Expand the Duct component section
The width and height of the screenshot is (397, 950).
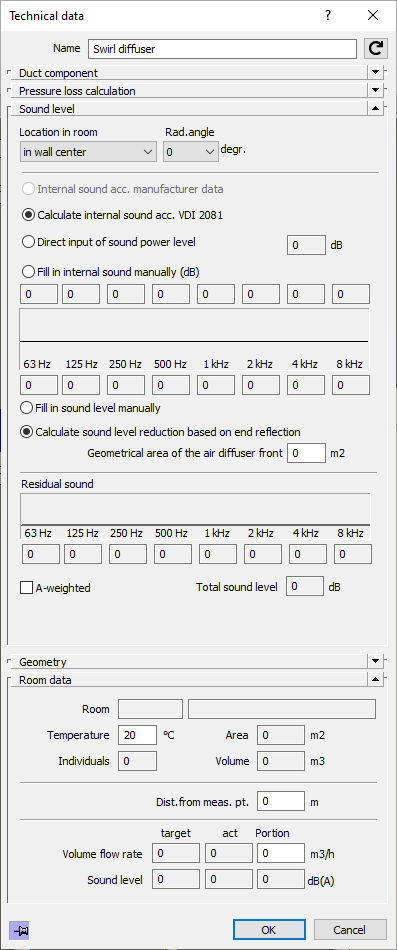click(x=376, y=73)
